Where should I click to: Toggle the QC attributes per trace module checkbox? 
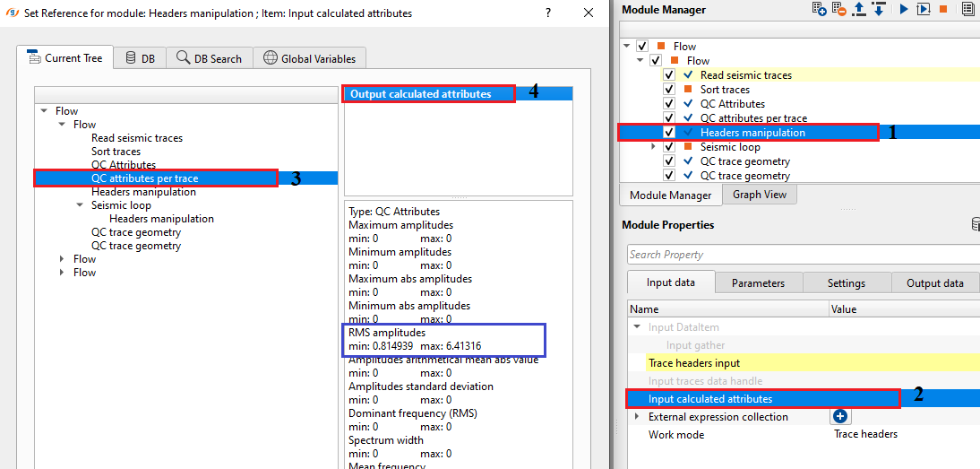click(669, 118)
